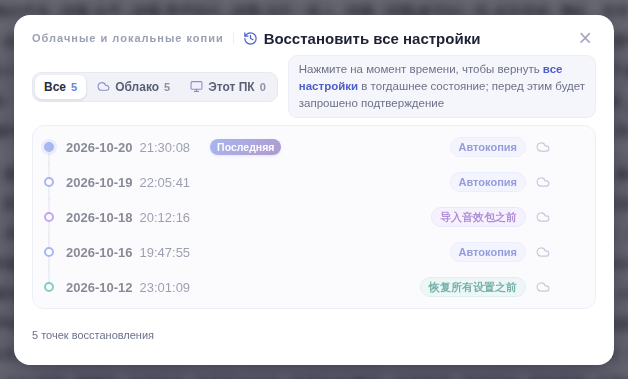
Task: Click the cloud icon on 2026-10-12 row
Action: [543, 287]
